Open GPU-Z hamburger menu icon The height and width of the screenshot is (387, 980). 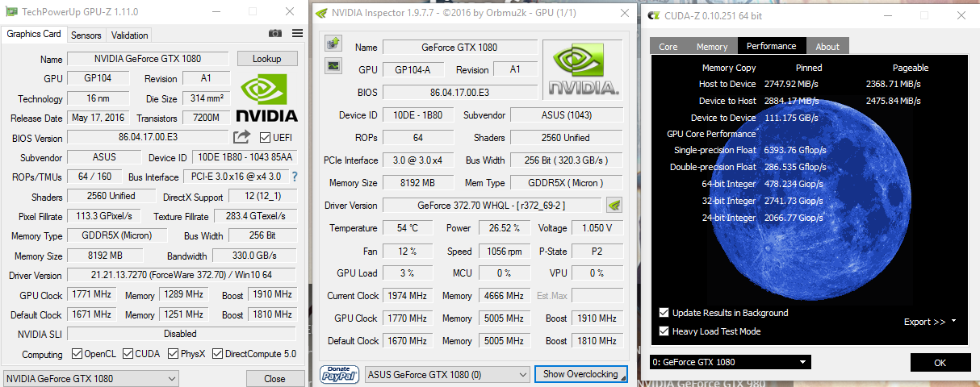pos(297,33)
